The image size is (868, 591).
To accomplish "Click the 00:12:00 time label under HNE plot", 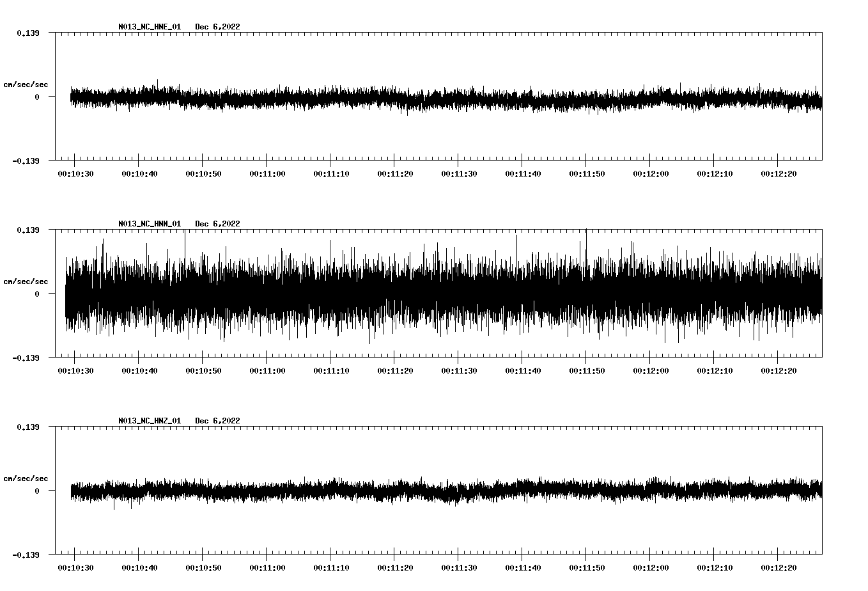I will tap(651, 173).
